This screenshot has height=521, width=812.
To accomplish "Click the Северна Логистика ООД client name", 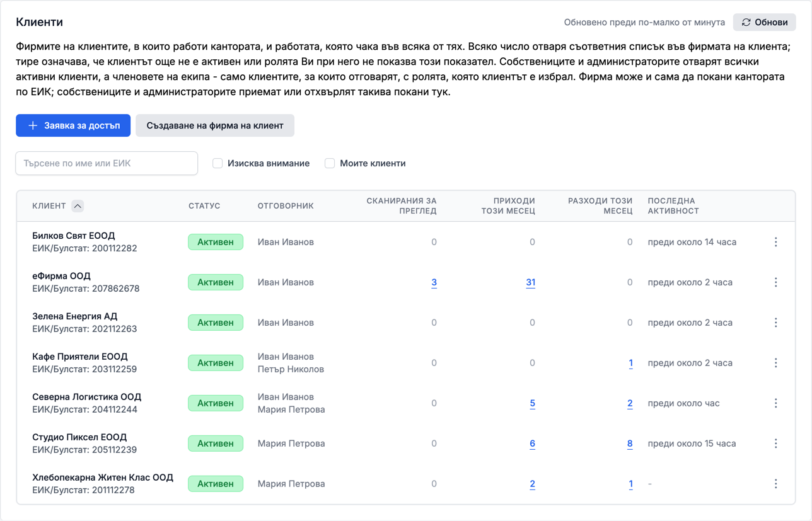I will click(x=87, y=397).
